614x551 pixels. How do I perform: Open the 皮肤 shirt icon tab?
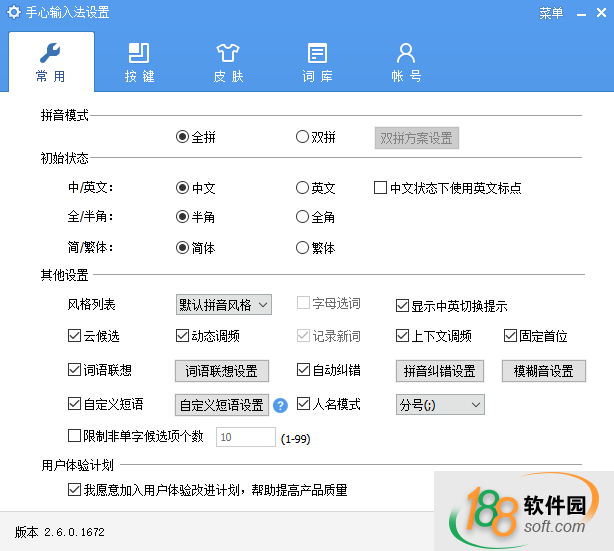tap(228, 53)
